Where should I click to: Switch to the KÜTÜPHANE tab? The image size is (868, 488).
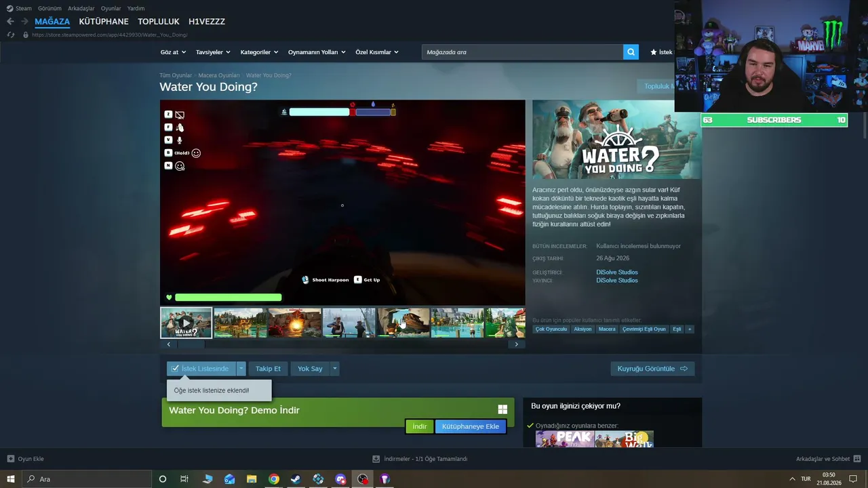pos(104,22)
